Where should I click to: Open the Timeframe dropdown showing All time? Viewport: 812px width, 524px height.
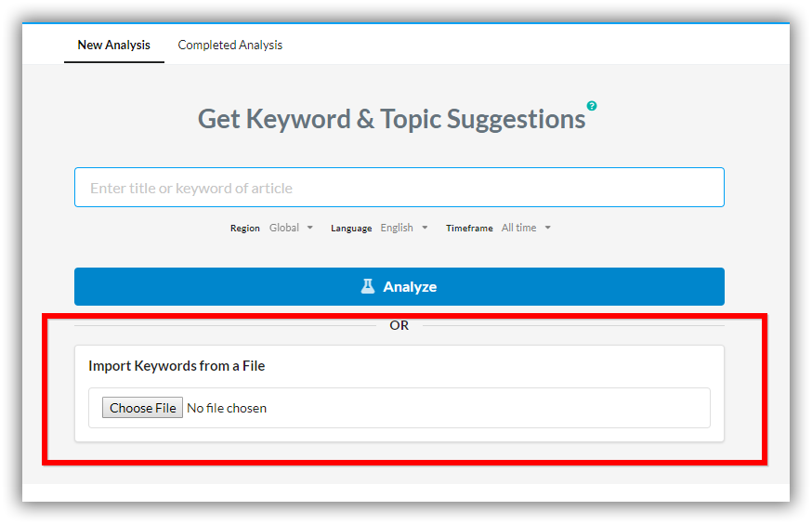click(x=526, y=228)
